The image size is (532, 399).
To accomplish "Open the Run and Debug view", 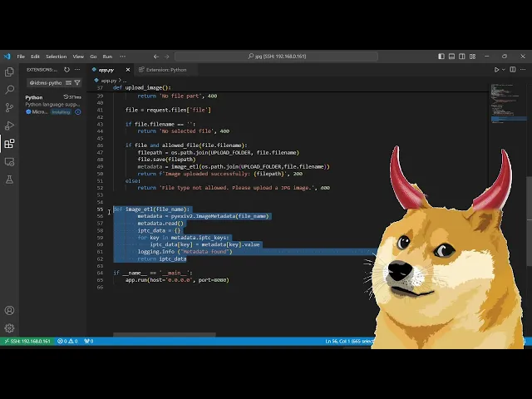I will click(9, 126).
